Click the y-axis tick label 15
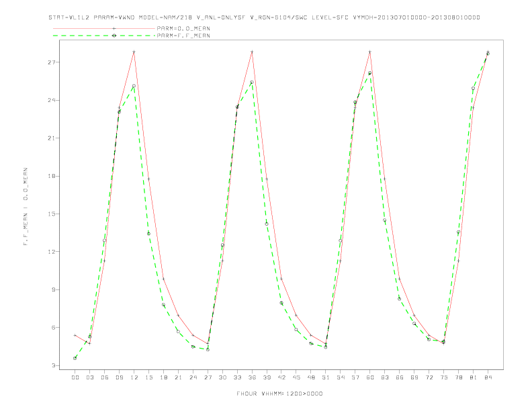The height and width of the screenshot is (411, 532). coord(52,214)
